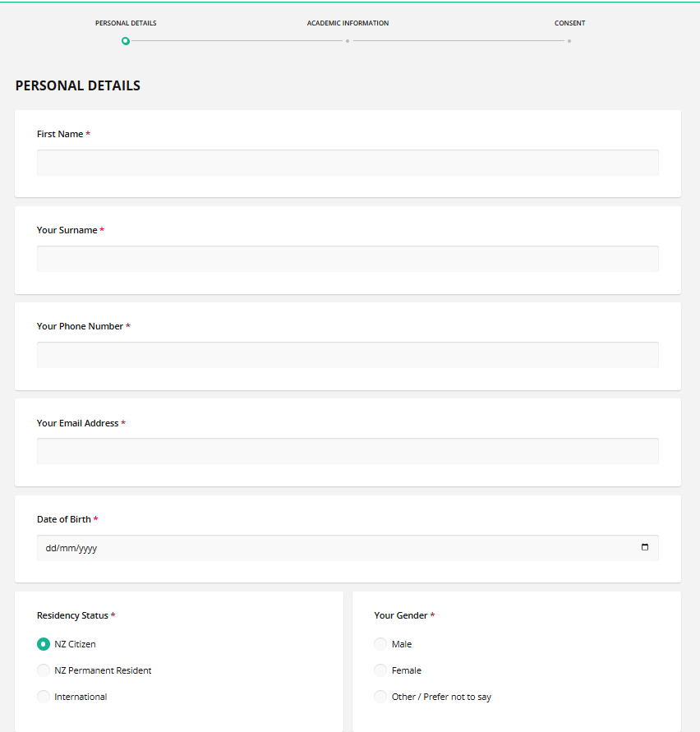Go to the Academic Information step label
The height and width of the screenshot is (732, 700).
(x=348, y=23)
